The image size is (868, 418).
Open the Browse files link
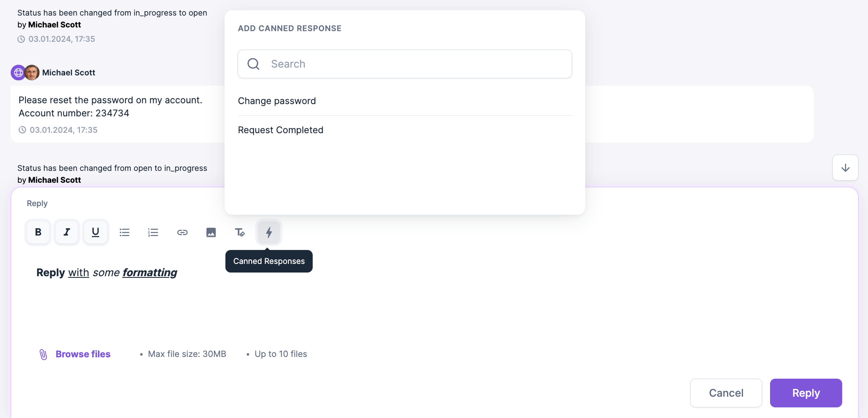point(83,354)
